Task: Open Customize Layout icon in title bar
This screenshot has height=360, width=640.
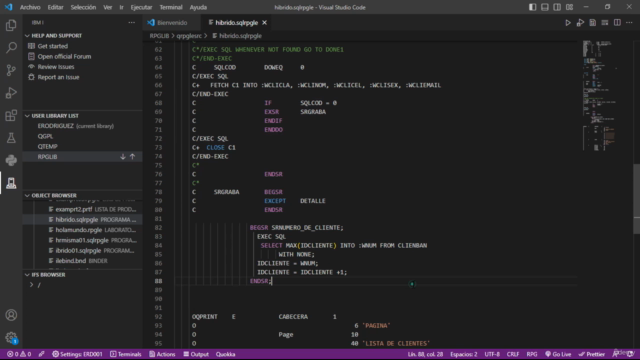Action: pos(569,7)
